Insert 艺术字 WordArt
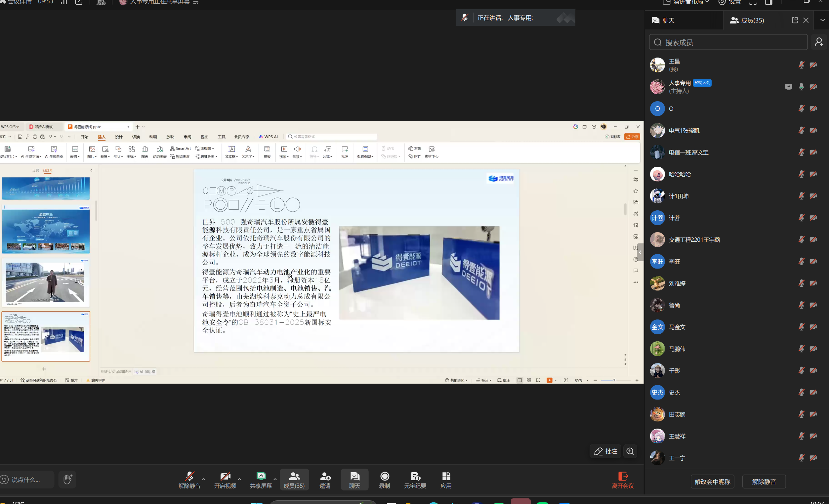 click(248, 152)
